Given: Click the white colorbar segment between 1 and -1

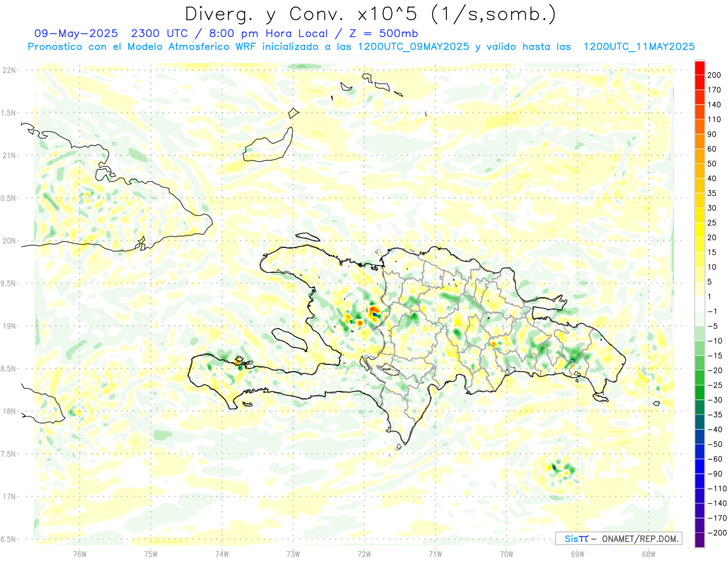Looking at the screenshot, I should 700,304.
